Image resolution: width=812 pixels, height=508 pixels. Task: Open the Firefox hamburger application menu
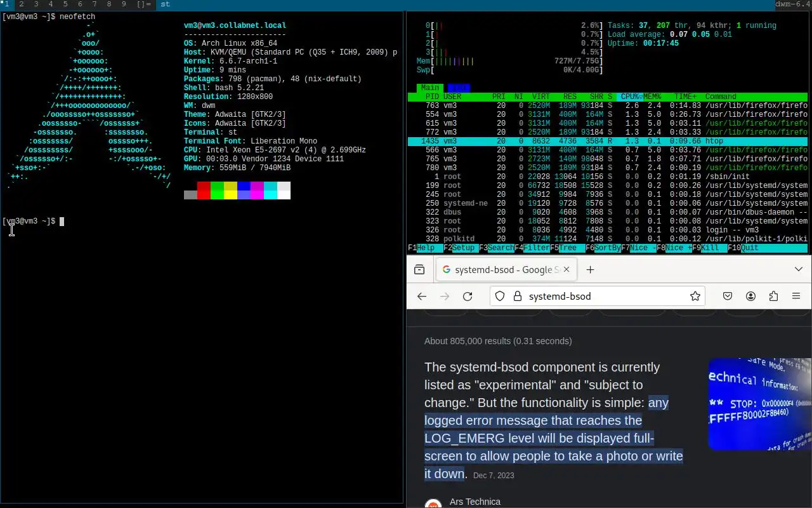click(796, 296)
